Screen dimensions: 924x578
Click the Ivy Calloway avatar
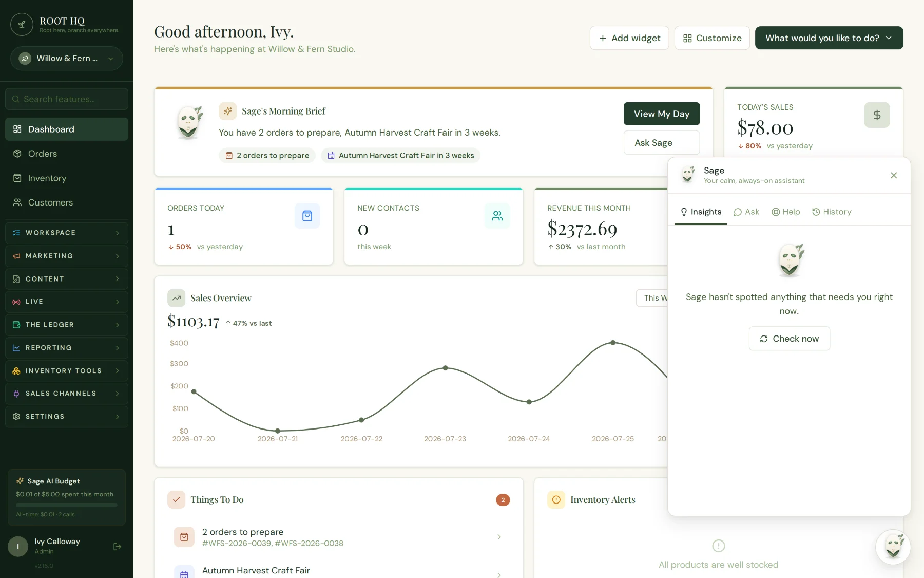pos(18,547)
